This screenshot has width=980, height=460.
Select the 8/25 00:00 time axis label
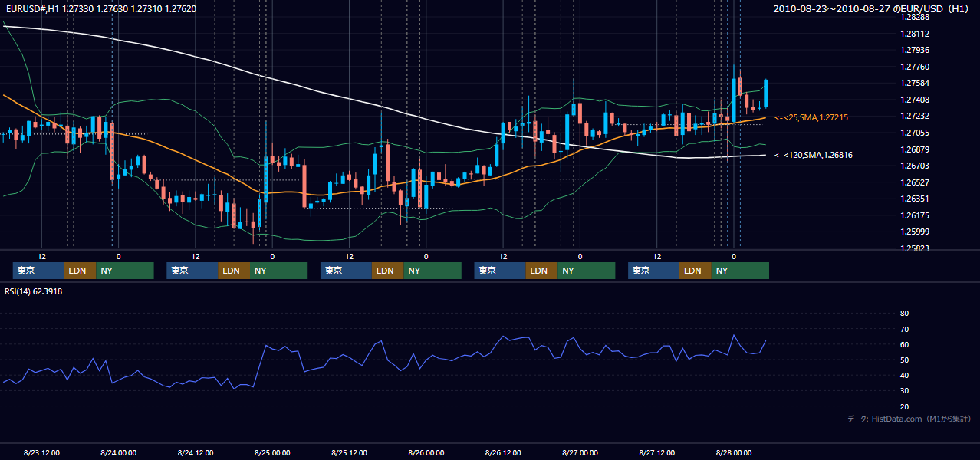(272, 453)
